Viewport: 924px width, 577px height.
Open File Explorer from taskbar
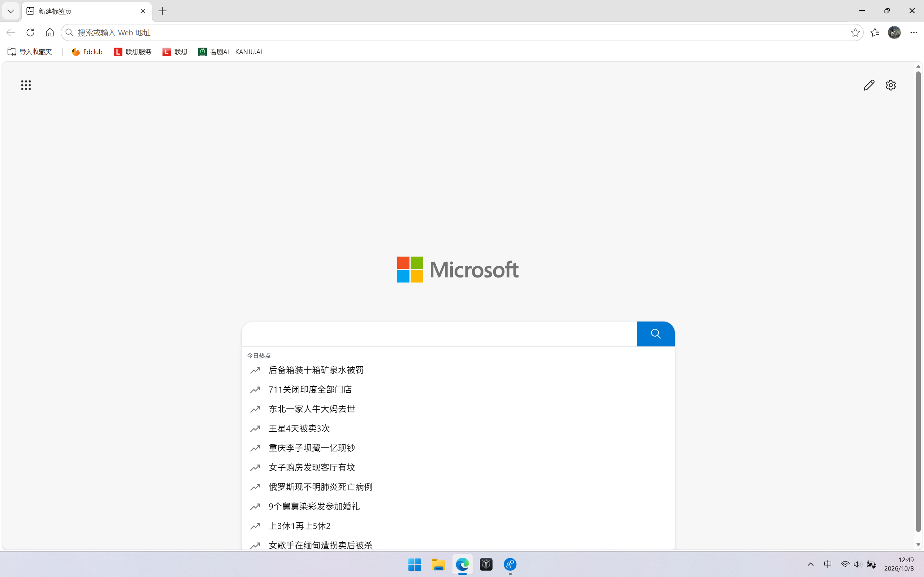[x=438, y=564]
